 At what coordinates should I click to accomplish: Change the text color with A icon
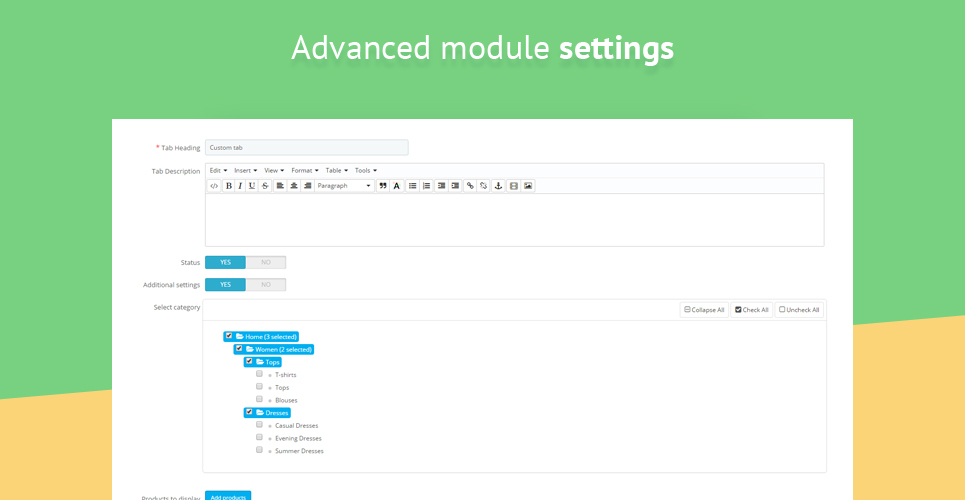tap(397, 185)
